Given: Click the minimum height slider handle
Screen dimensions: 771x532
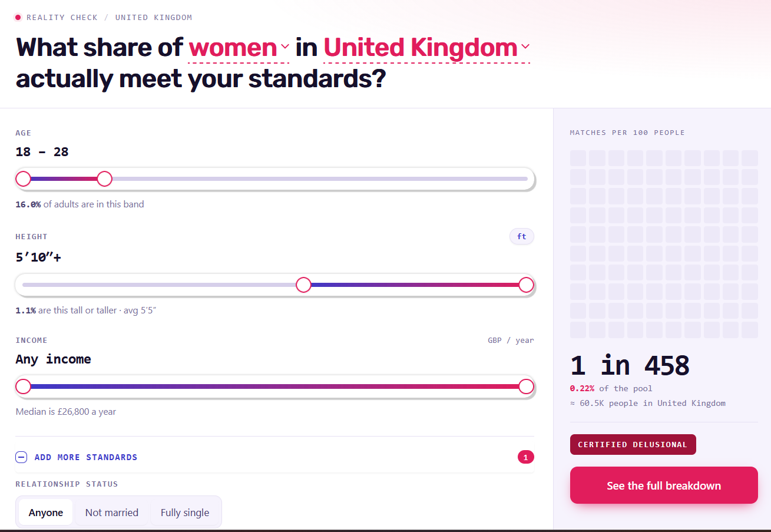Looking at the screenshot, I should [x=303, y=285].
